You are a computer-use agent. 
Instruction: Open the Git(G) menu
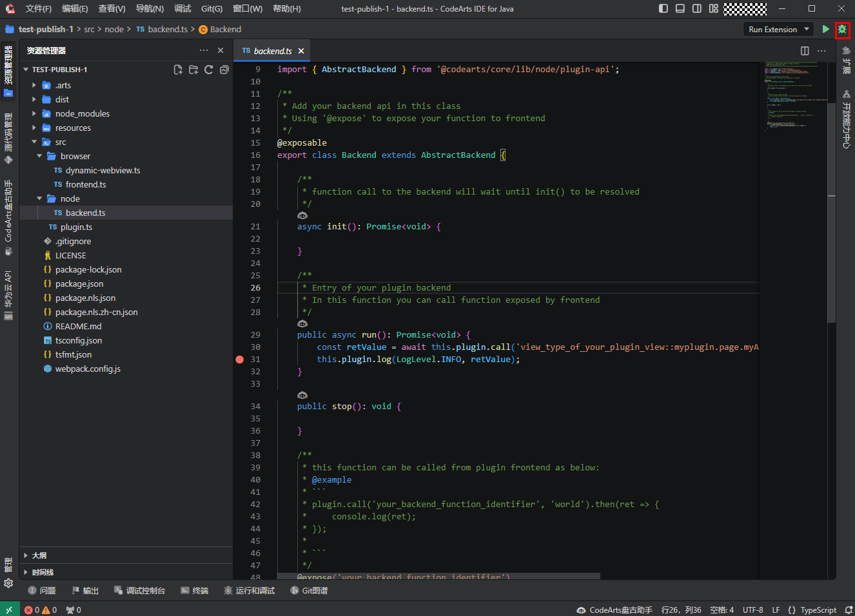[211, 9]
